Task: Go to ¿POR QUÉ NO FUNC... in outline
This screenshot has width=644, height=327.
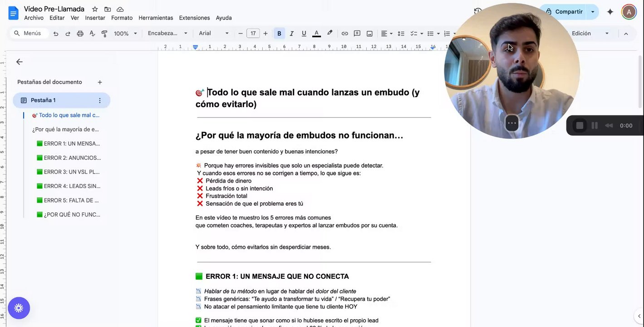Action: [x=69, y=214]
